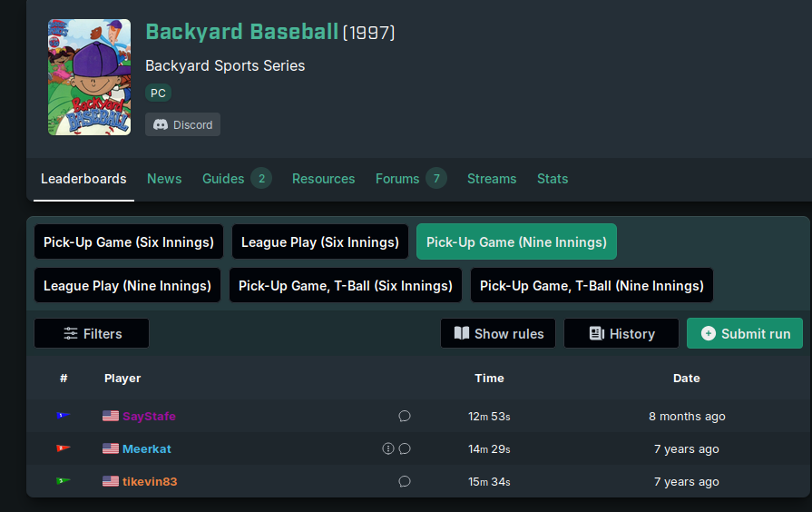Screen dimensions: 812x512
Task: Click tikevin83's run comment icon
Action: (x=405, y=481)
